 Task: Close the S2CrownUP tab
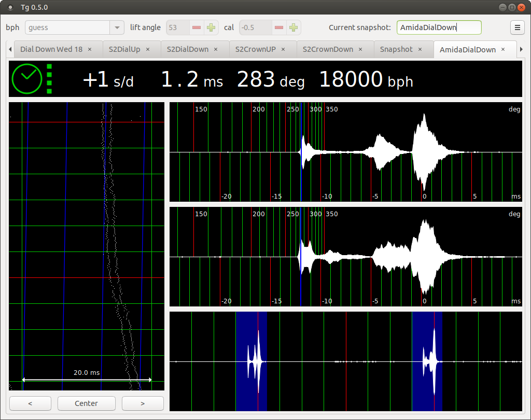tap(283, 49)
